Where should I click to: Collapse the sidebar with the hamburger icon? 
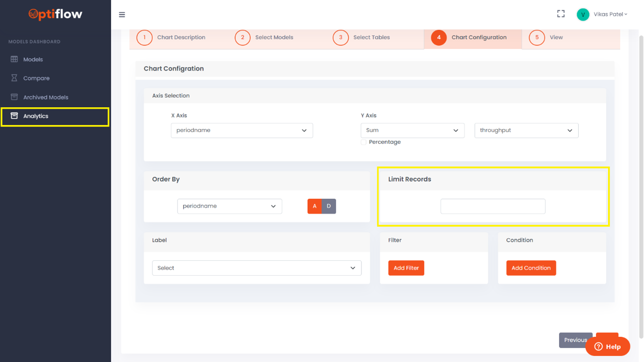[x=122, y=14]
